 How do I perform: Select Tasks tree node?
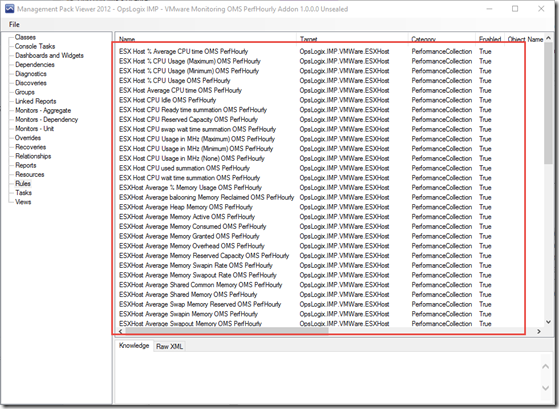coord(24,193)
